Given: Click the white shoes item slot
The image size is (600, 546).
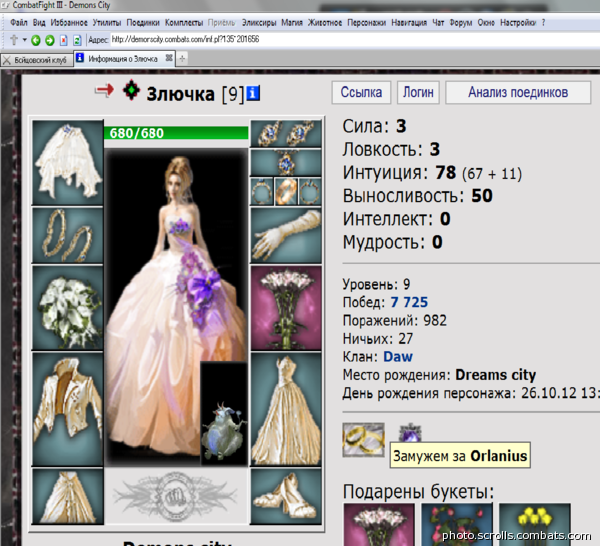Looking at the screenshot, I should pos(286,496).
